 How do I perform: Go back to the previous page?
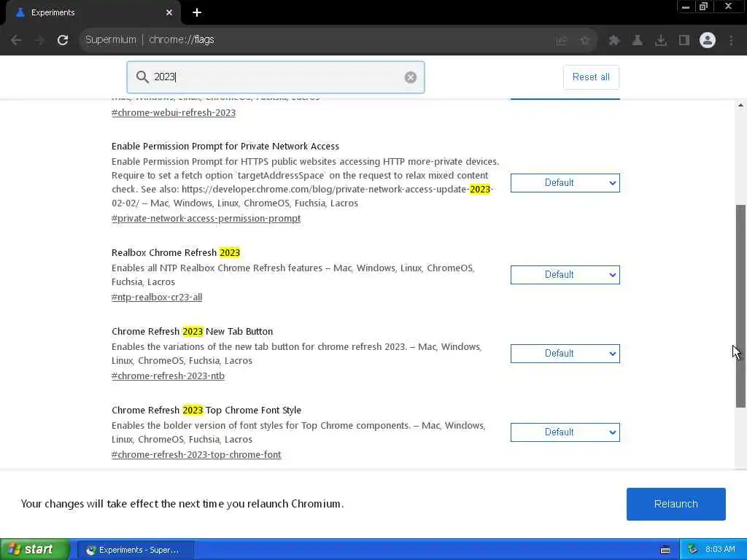tap(16, 40)
